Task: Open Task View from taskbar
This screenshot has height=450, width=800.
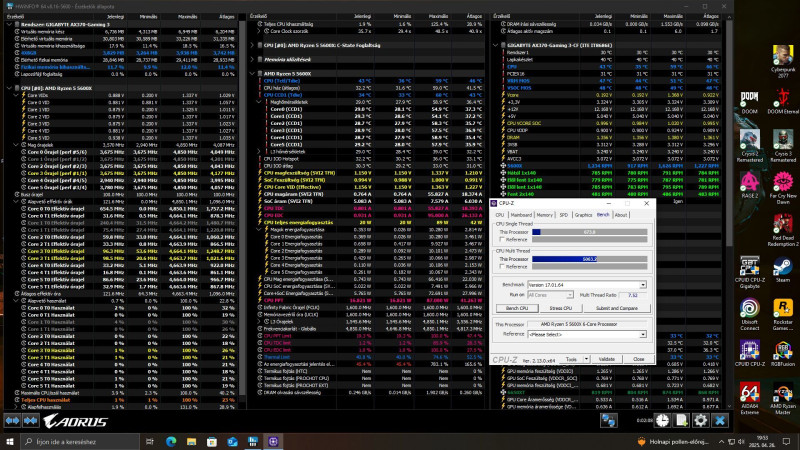Action: click(x=149, y=441)
